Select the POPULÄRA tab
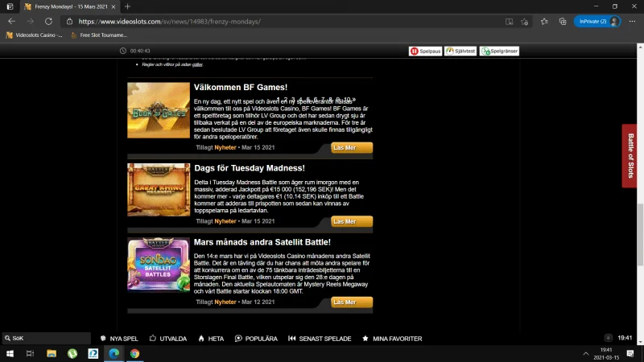 tap(256, 339)
